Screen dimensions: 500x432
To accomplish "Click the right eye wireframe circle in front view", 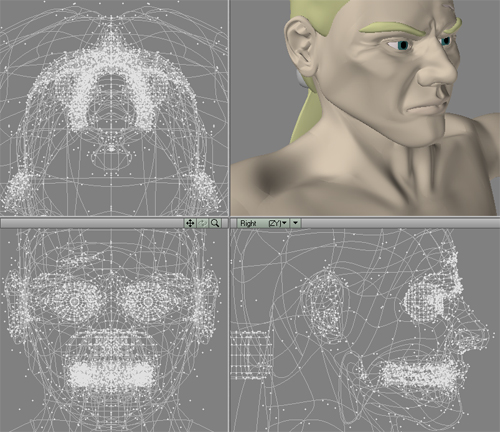I will [148, 302].
